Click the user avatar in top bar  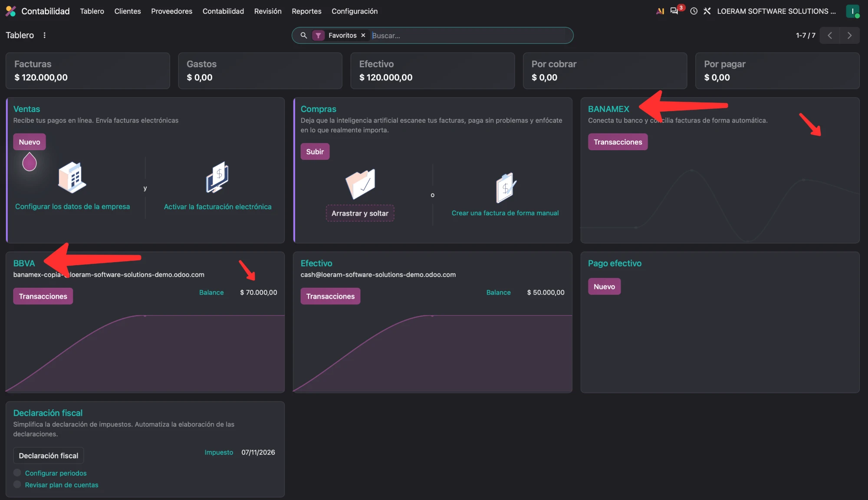[852, 11]
